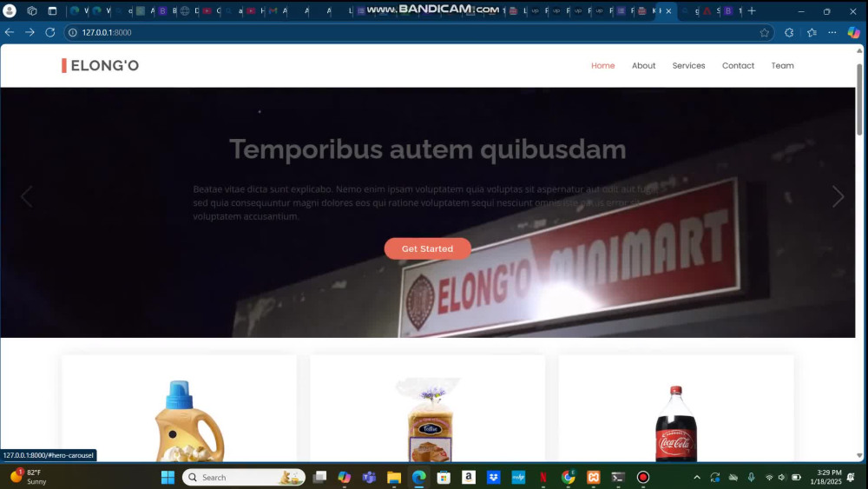
Task: View site information icon in address bar
Action: pos(73,33)
